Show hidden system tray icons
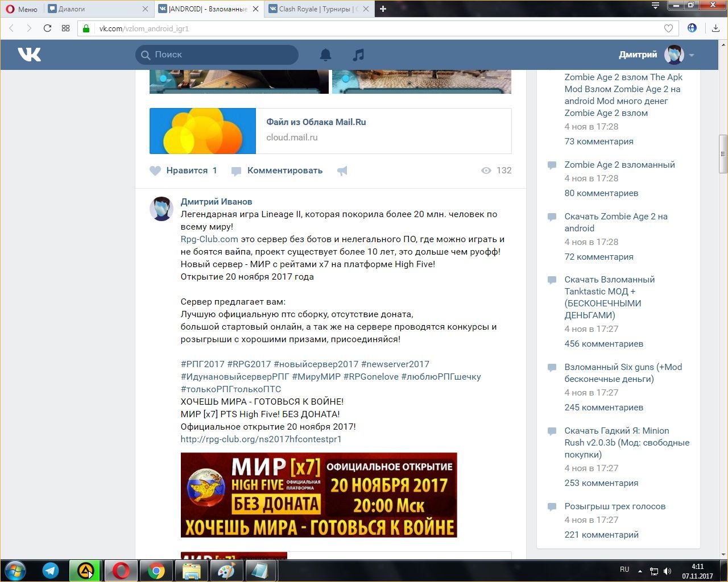Image resolution: width=728 pixels, height=582 pixels. pos(640,571)
